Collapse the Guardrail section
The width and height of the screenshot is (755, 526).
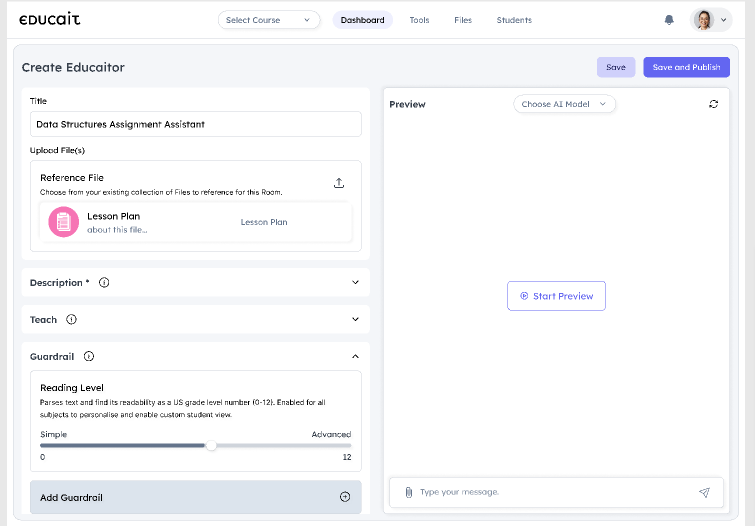coord(355,356)
